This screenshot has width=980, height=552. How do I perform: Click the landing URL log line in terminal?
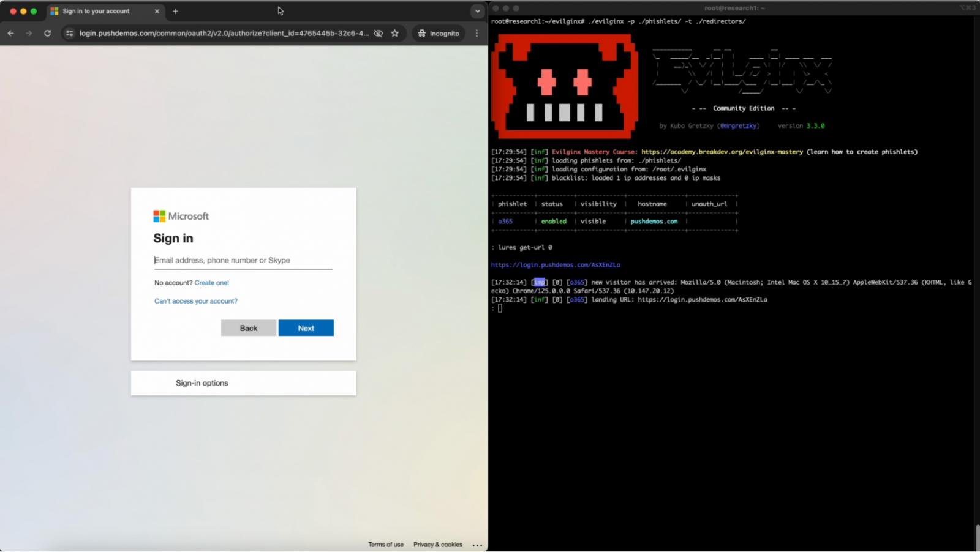coord(629,300)
